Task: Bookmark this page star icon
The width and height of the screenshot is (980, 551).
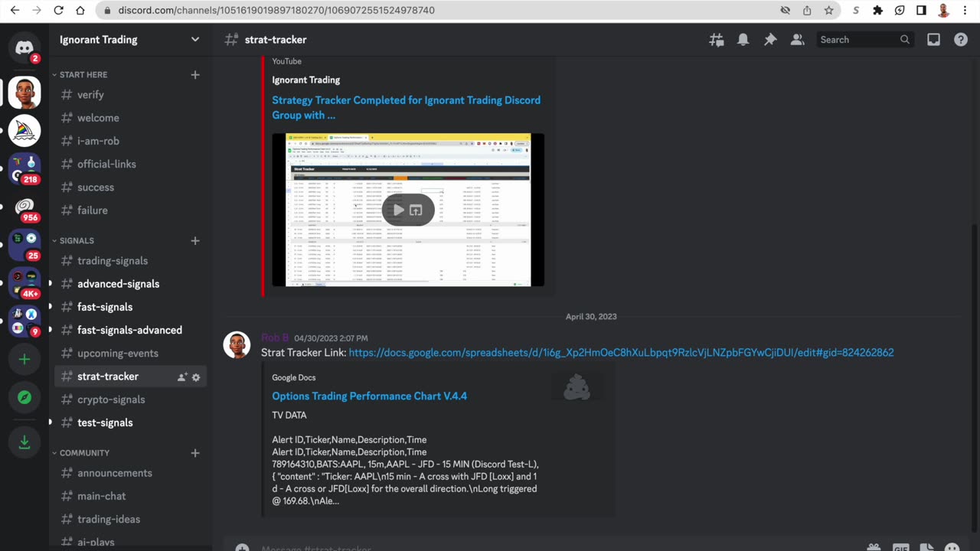Action: (828, 11)
